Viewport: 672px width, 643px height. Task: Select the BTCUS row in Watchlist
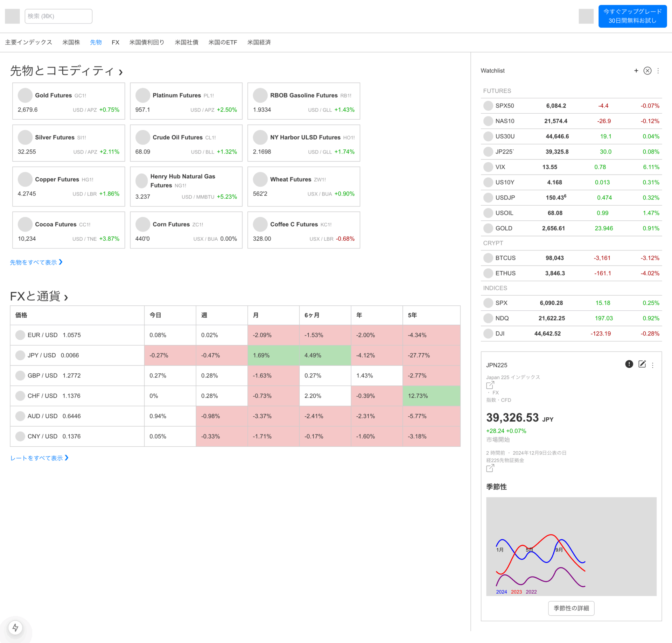571,258
